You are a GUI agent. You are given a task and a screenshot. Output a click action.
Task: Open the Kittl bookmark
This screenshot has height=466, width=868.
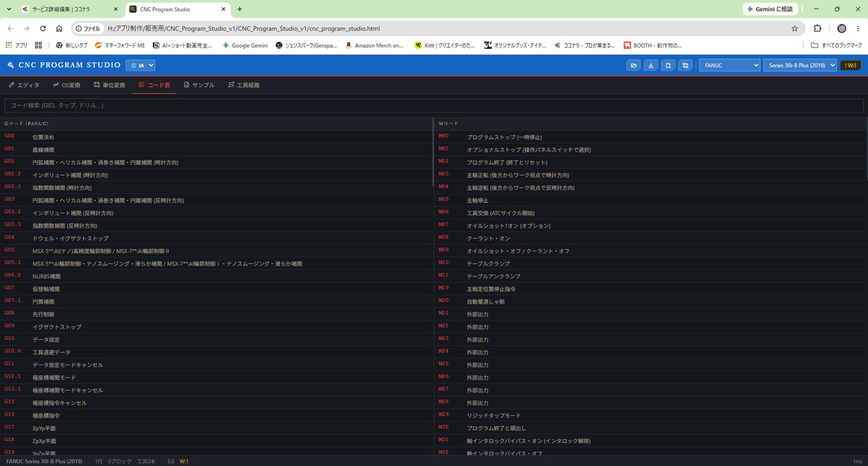[x=444, y=45]
